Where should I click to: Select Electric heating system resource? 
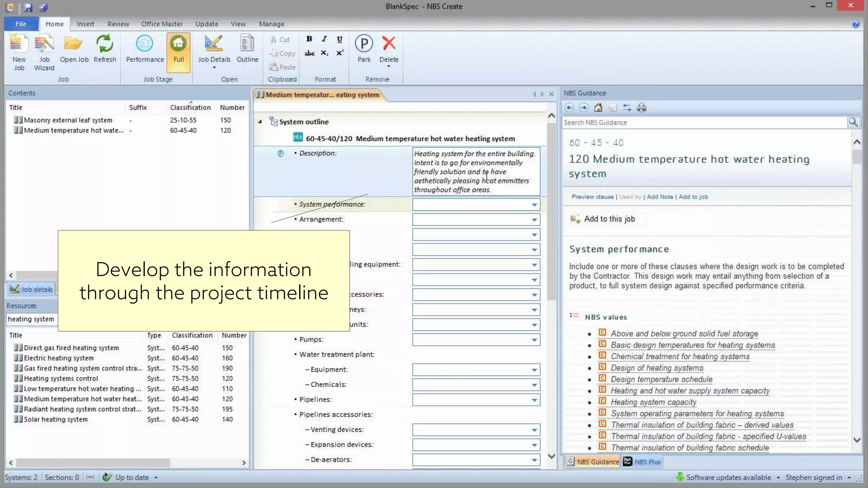[x=126, y=358]
